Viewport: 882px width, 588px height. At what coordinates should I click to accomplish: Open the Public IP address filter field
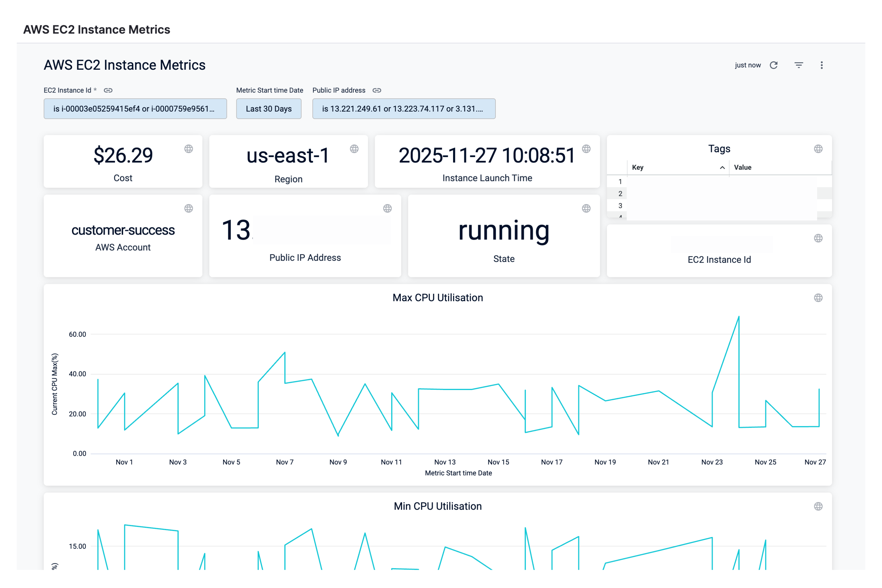coord(404,109)
